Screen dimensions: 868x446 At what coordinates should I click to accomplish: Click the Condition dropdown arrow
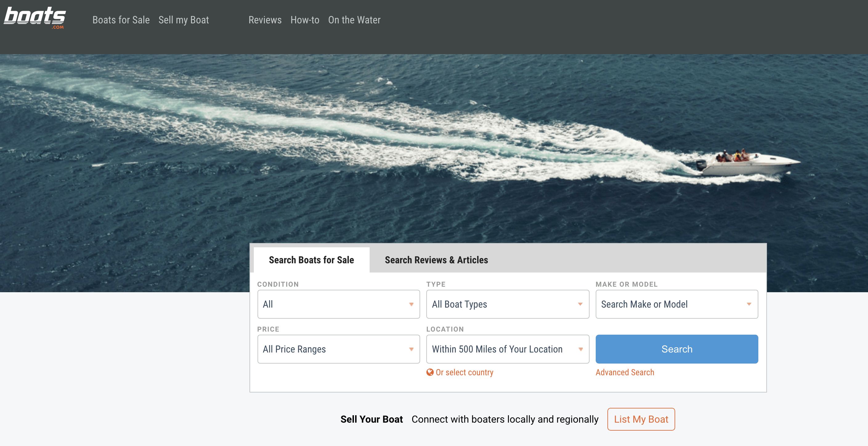[x=411, y=304]
